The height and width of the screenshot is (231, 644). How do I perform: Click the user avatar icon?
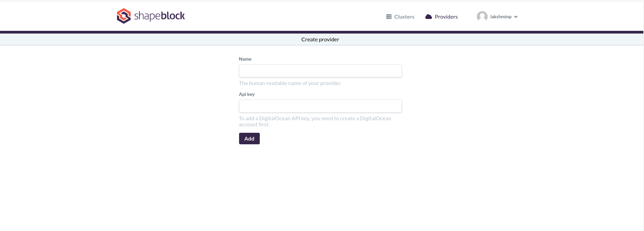(482, 17)
